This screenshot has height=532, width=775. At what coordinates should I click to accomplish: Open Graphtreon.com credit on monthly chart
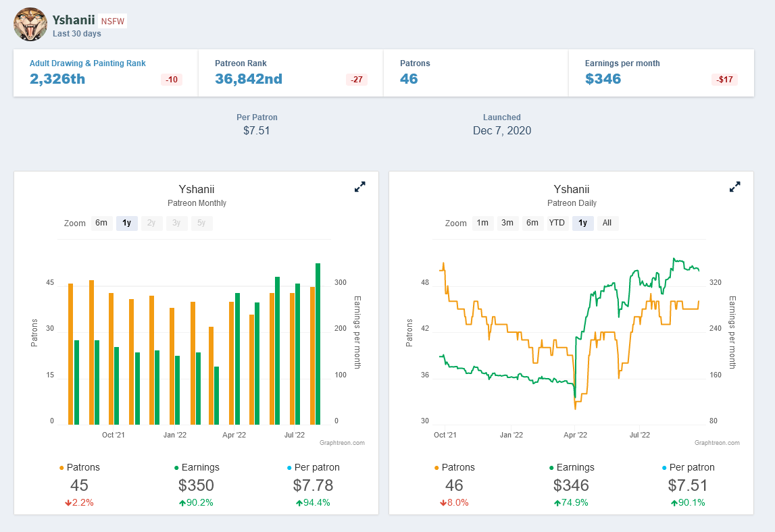(342, 443)
